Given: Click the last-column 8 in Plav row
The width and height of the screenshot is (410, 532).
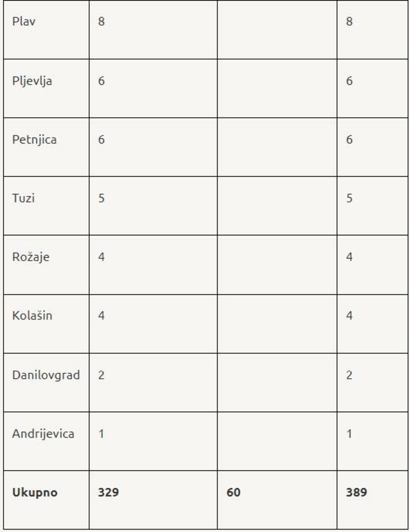Looking at the screenshot, I should click(x=349, y=21).
